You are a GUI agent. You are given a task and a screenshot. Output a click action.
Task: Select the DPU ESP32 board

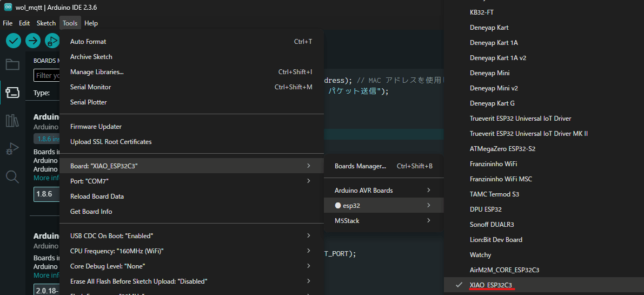click(544, 209)
